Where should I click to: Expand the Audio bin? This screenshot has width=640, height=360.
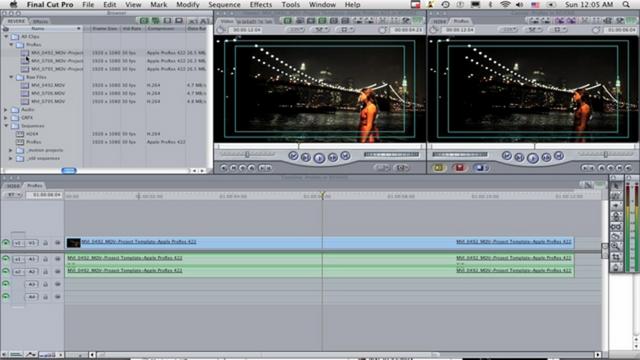(6, 109)
